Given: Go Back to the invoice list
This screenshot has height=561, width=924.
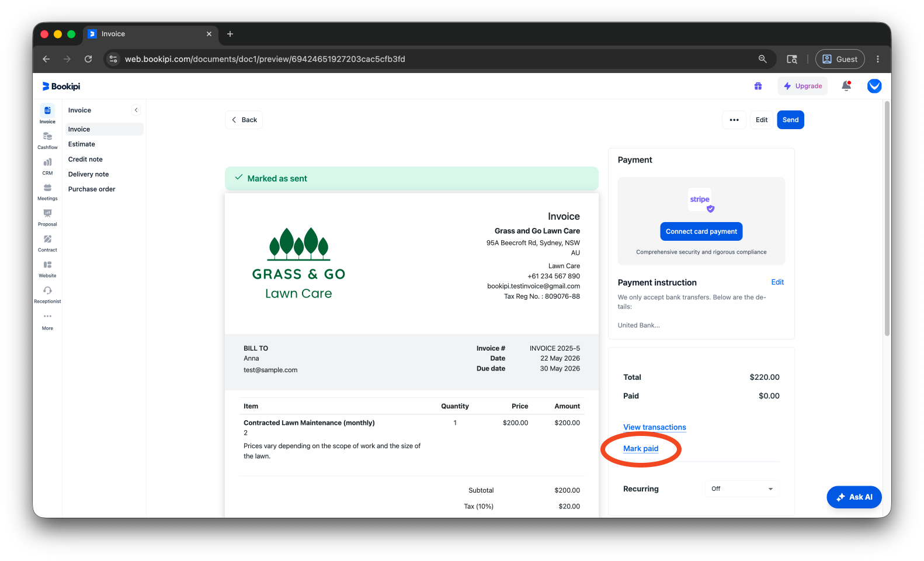Looking at the screenshot, I should point(244,120).
